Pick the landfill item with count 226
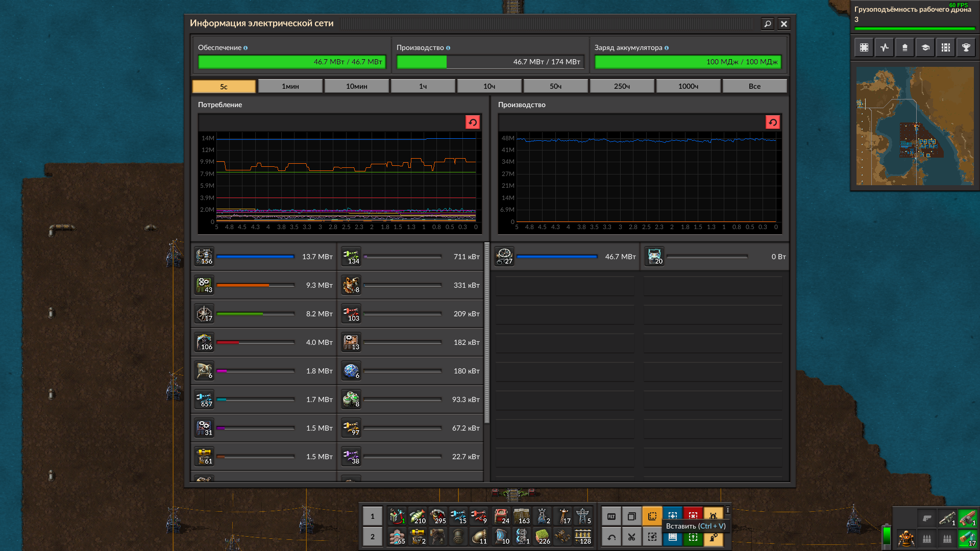Screen dimensions: 980x551 [543, 537]
